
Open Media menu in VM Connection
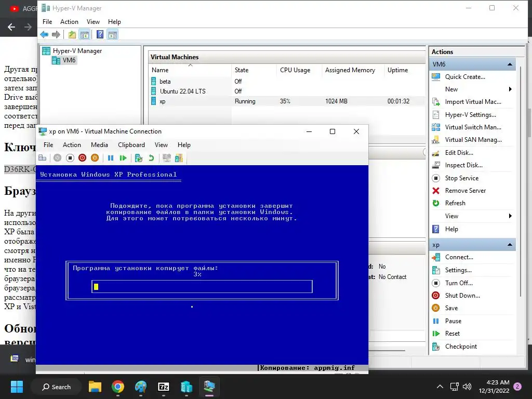99,145
